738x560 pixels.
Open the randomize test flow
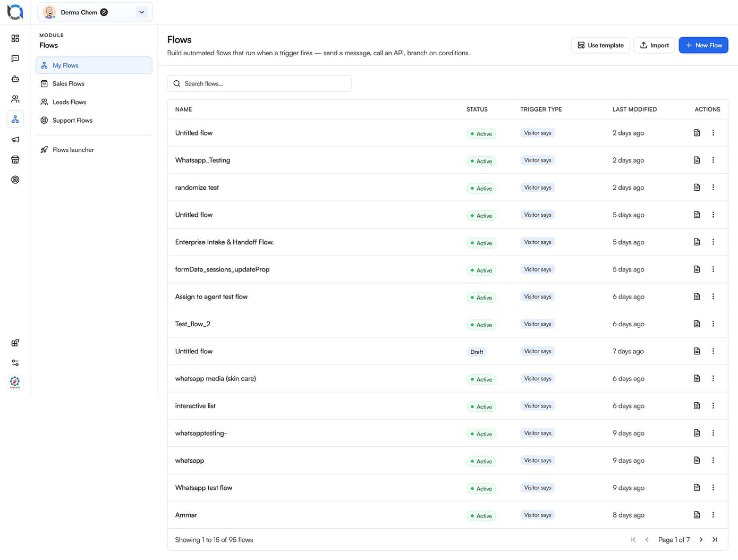pyautogui.click(x=197, y=188)
